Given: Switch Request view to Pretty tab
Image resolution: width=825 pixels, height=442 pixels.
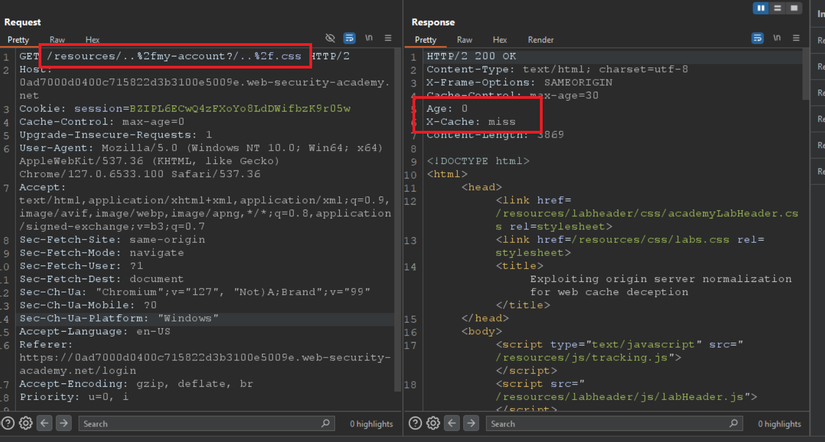Looking at the screenshot, I should [x=18, y=40].
